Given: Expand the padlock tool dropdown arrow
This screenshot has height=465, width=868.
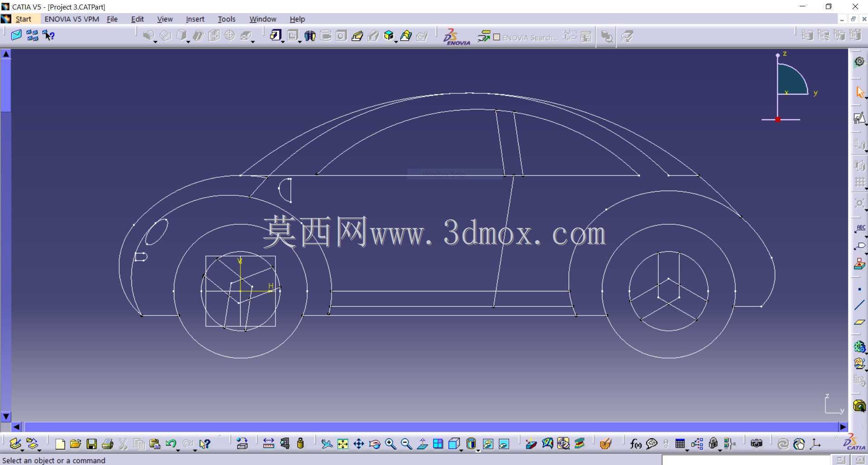Looking at the screenshot, I should tap(720, 450).
